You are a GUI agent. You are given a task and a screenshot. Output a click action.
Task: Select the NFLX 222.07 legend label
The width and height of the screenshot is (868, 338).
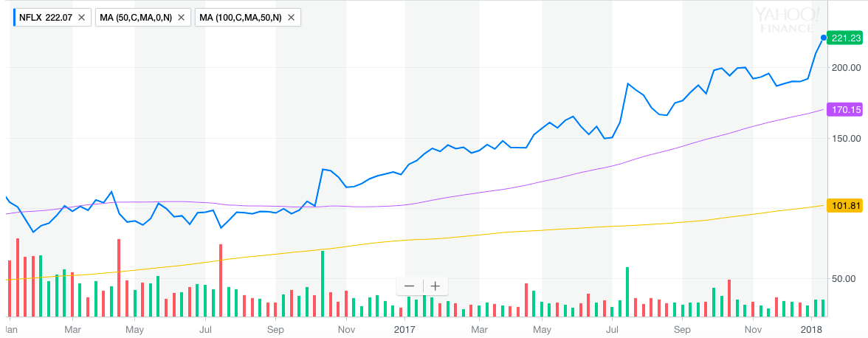click(x=46, y=17)
